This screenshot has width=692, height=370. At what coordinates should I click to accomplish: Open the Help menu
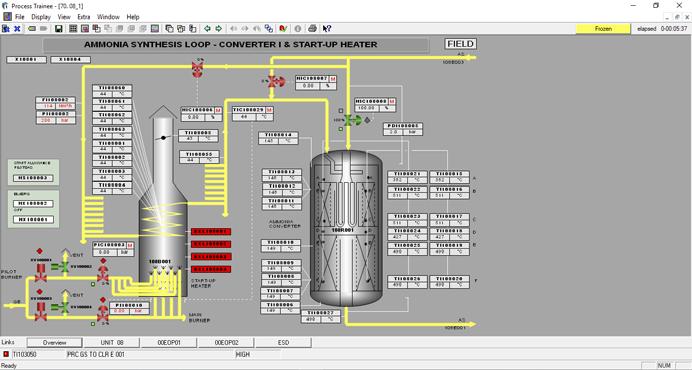(133, 17)
